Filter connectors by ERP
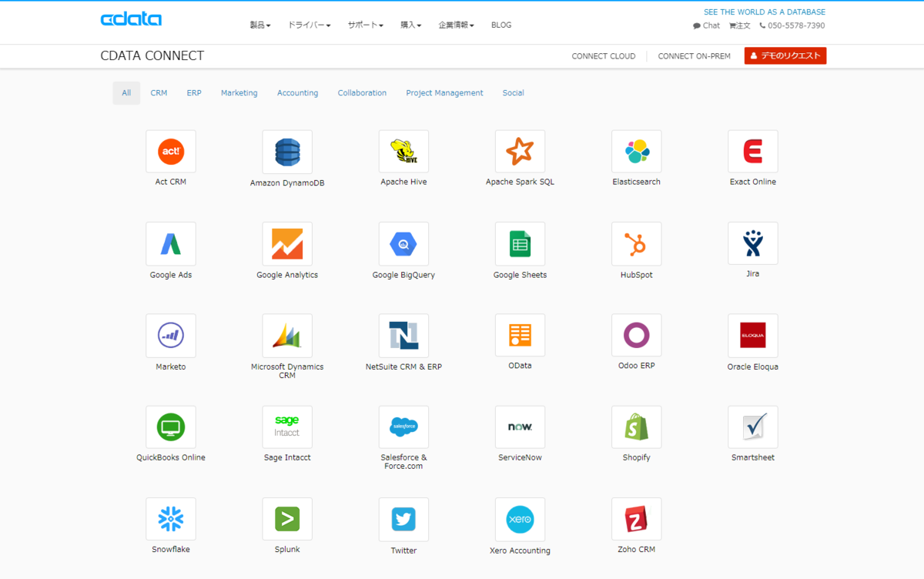 point(194,93)
